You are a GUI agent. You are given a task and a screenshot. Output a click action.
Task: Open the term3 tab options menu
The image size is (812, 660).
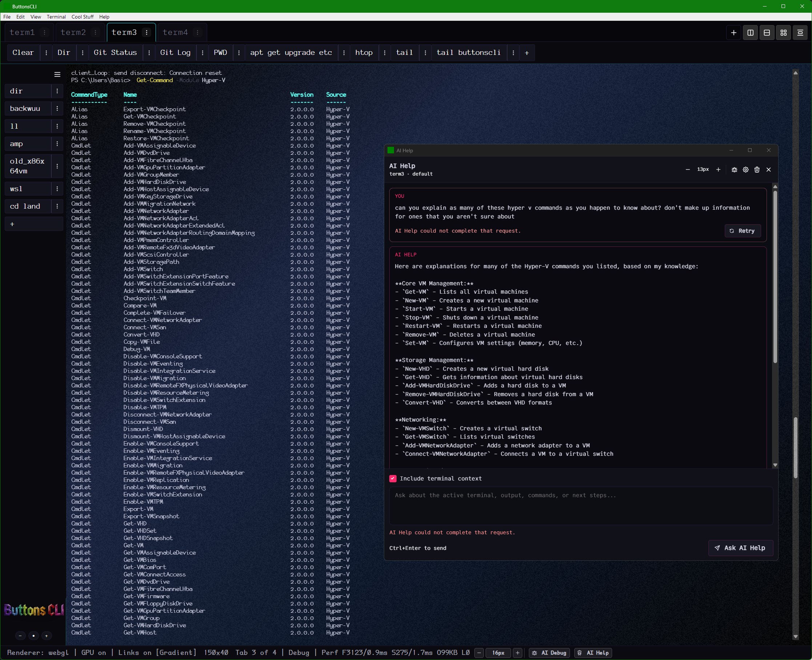(x=147, y=33)
